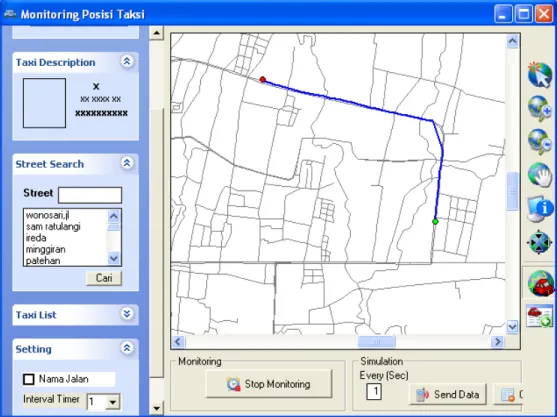Choose the zoom in globe tool

540,108
